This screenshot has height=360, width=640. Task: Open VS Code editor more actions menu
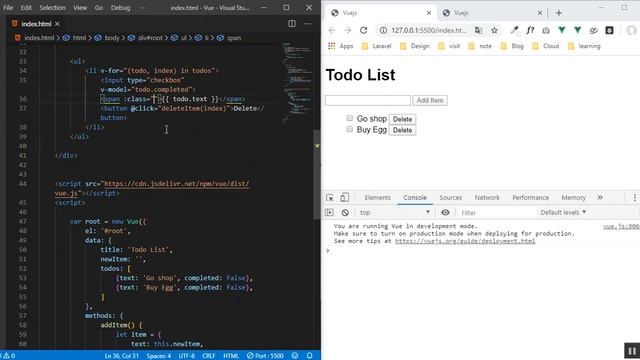click(x=308, y=24)
